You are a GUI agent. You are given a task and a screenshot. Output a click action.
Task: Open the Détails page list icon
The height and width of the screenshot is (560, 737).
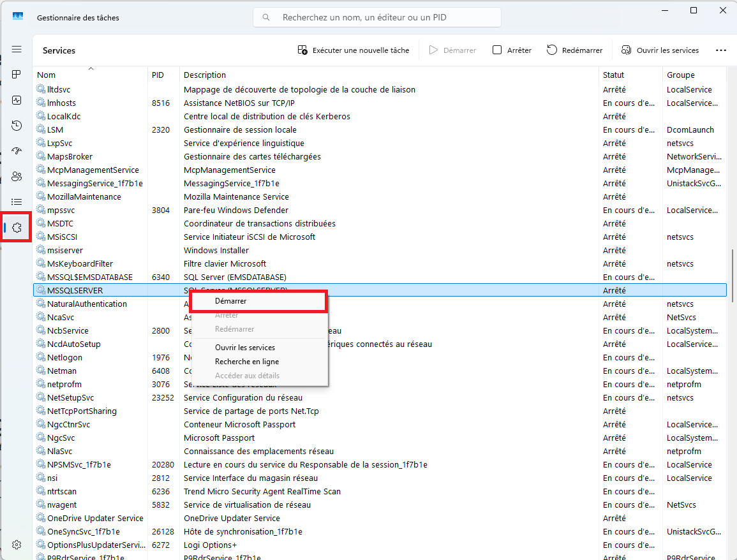coord(17,202)
